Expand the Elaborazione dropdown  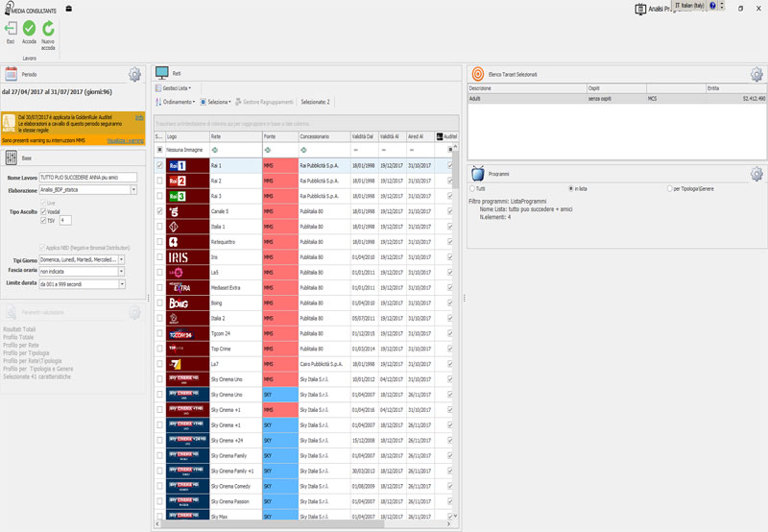(x=133, y=190)
